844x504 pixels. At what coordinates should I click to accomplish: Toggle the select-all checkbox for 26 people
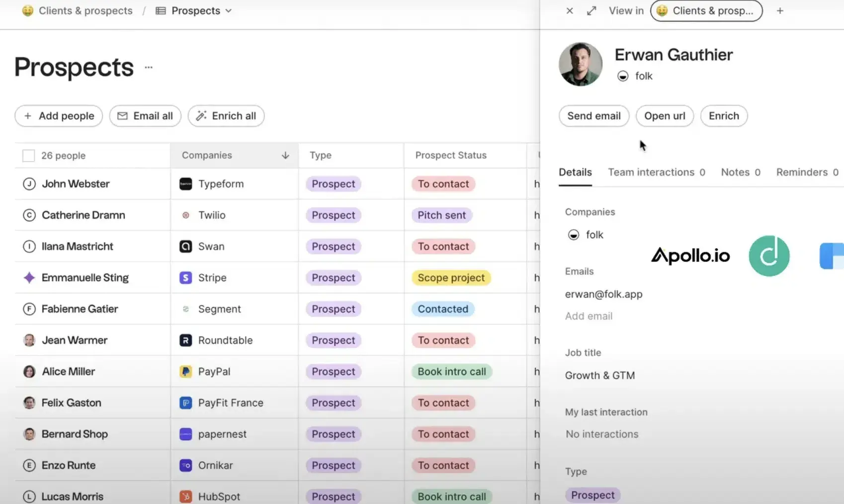pos(28,155)
